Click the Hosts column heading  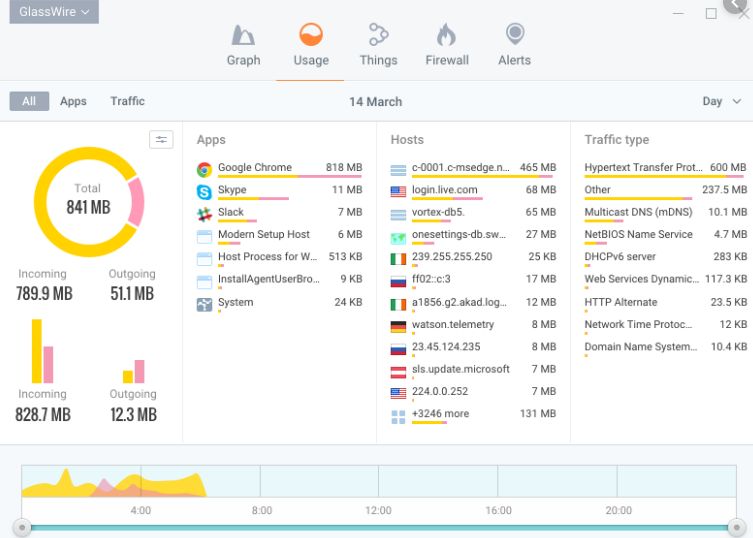click(407, 140)
